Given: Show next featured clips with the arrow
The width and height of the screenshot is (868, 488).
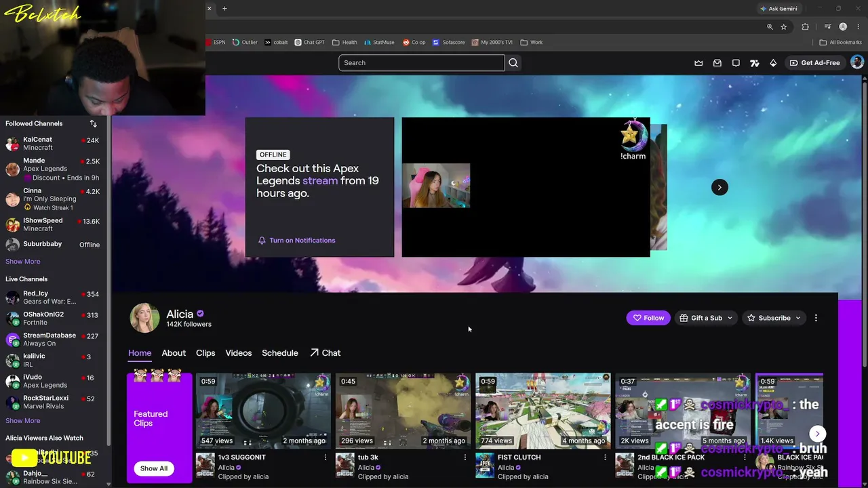Looking at the screenshot, I should point(817,434).
